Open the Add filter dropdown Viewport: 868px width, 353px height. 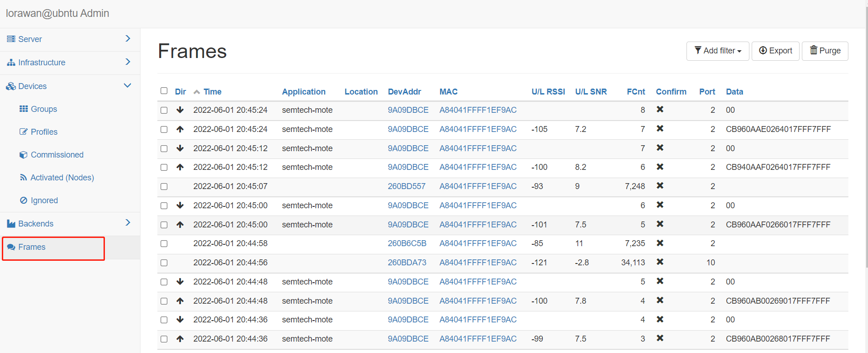click(x=717, y=51)
